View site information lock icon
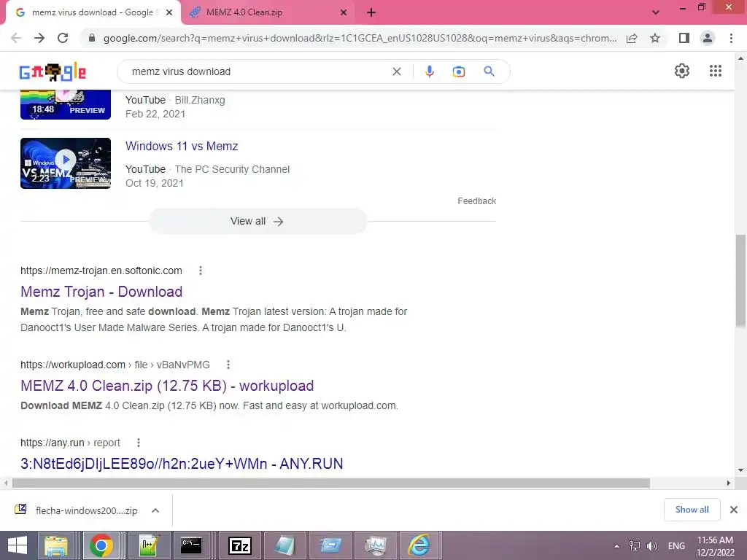 92,38
